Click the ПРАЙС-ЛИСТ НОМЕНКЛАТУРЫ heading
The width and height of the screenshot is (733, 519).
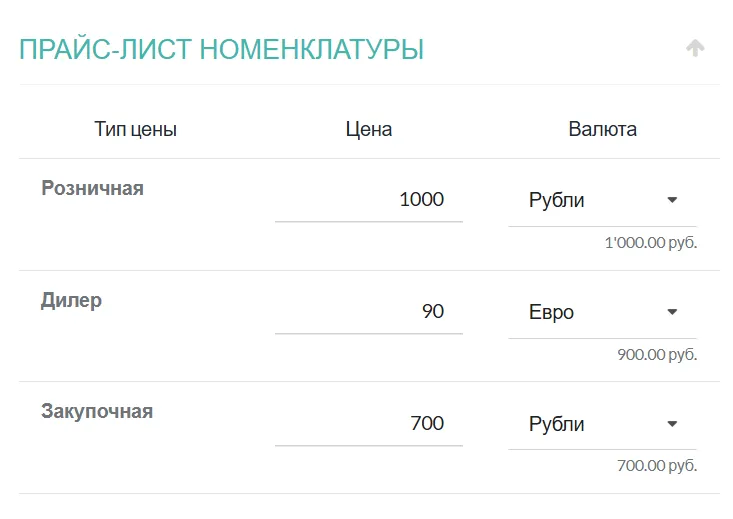(x=221, y=48)
